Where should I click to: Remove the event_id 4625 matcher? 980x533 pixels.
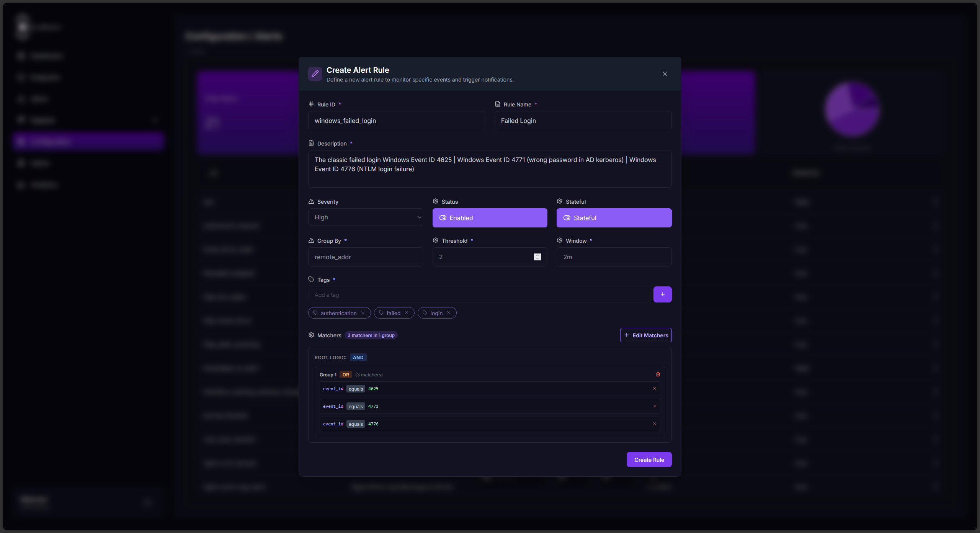[x=655, y=389]
